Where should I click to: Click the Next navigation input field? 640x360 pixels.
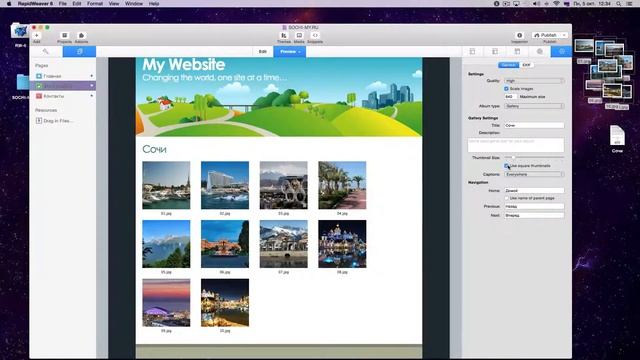point(534,215)
